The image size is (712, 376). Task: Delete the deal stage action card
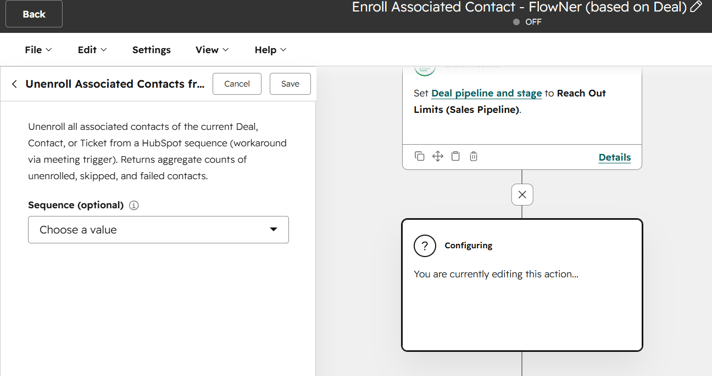pos(473,156)
